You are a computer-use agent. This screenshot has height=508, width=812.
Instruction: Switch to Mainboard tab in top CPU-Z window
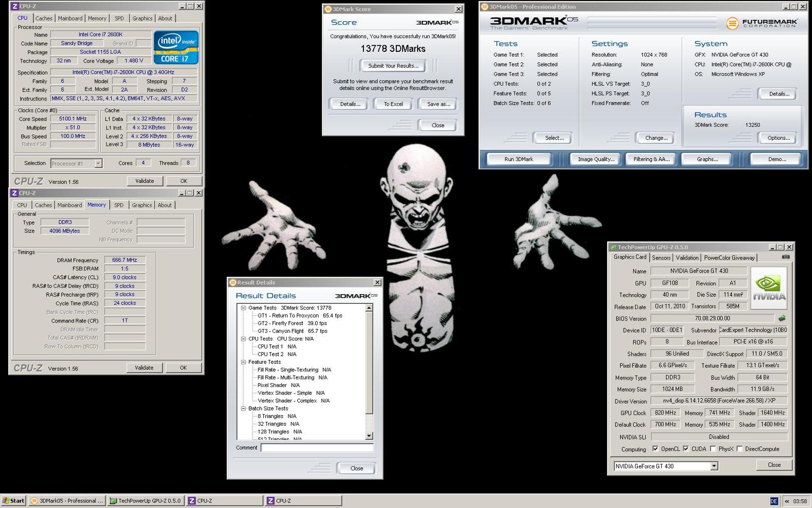click(x=70, y=18)
